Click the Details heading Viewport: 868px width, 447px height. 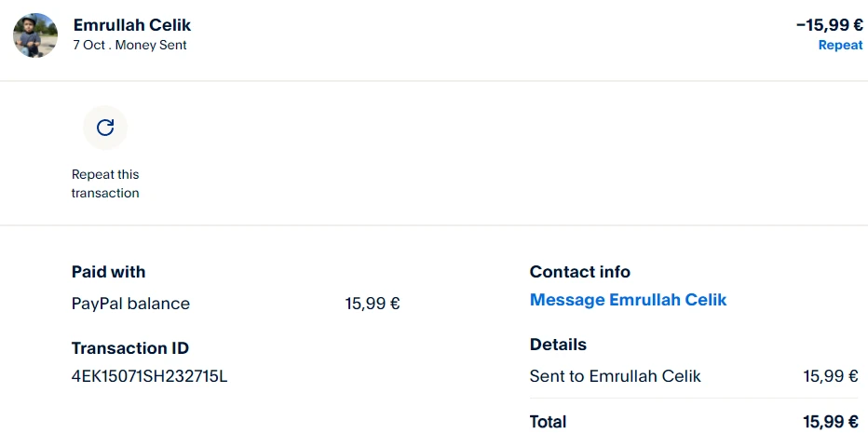pos(558,345)
